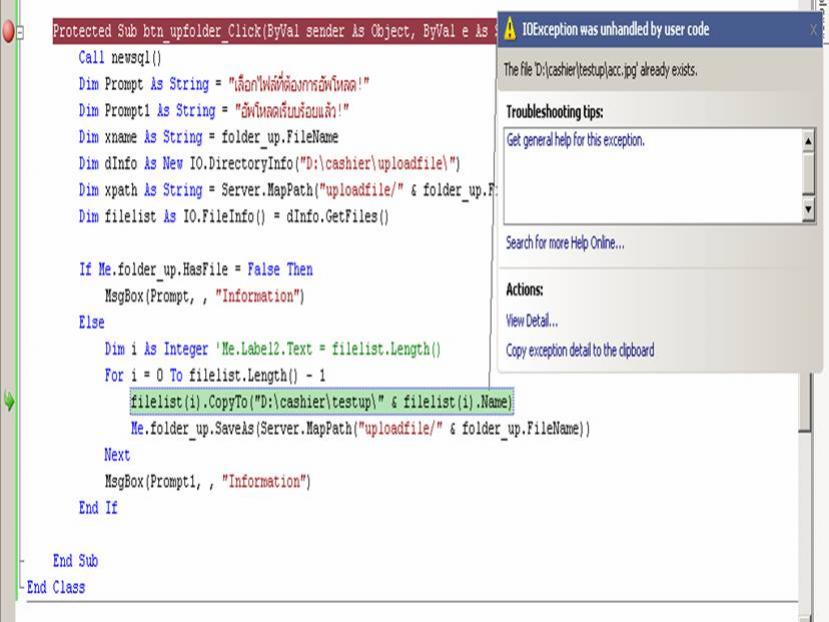
Task: Collapse the btn_upfolder_Click Sub outline
Action: coord(22,33)
